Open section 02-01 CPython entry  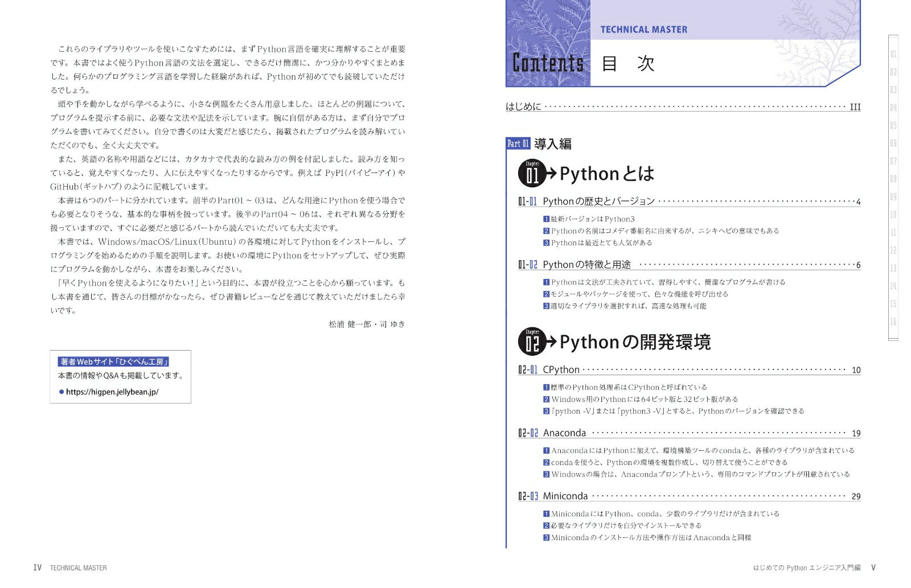click(561, 370)
